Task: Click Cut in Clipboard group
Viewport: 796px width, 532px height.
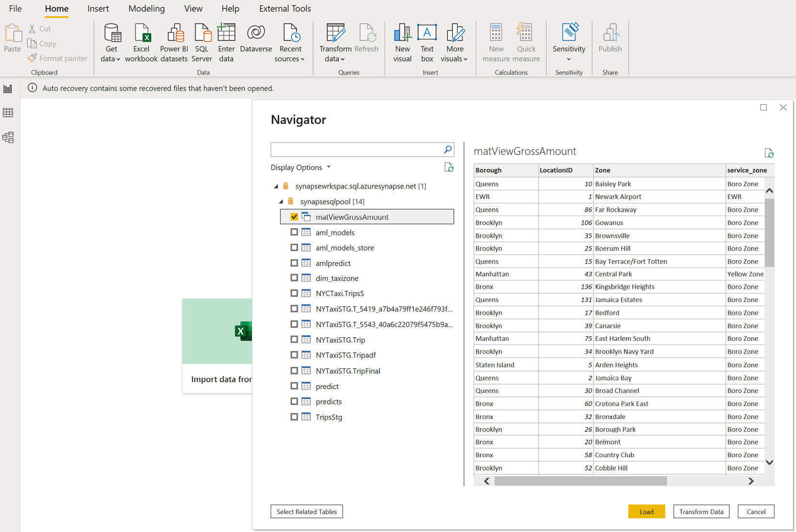Action: (39, 29)
